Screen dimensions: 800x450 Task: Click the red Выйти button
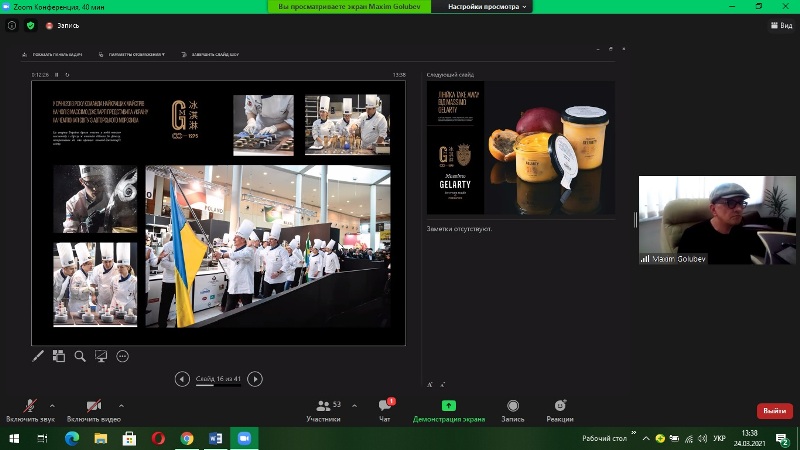click(x=774, y=410)
